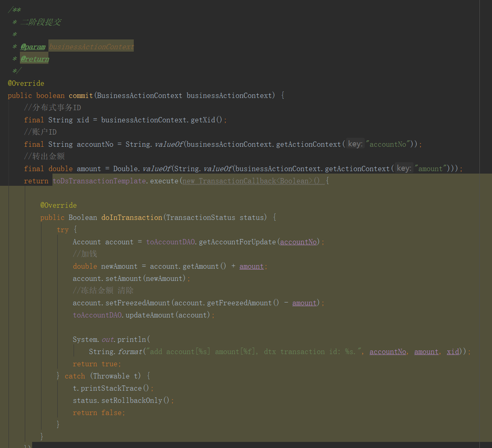Viewport: 492px width, 448px height.
Task: Select the @param Javadoc tag
Action: (33, 47)
